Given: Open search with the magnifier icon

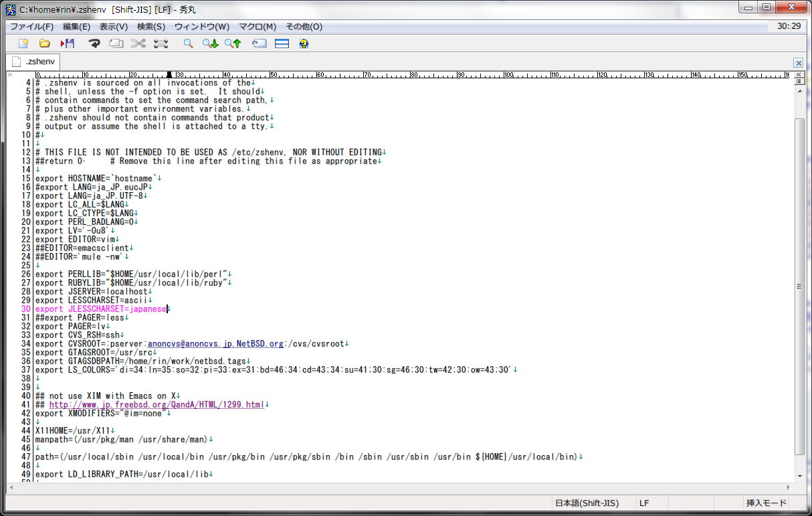Looking at the screenshot, I should coord(189,44).
